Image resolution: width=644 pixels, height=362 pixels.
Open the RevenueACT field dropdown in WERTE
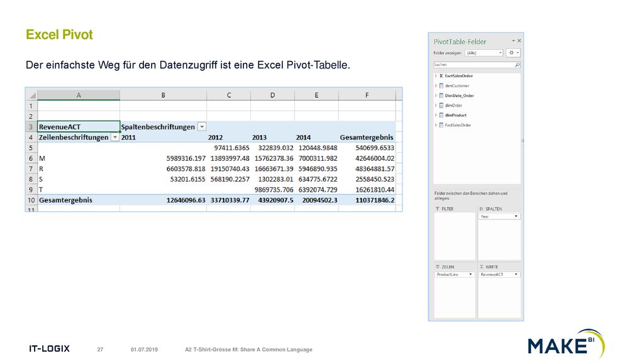pos(516,274)
